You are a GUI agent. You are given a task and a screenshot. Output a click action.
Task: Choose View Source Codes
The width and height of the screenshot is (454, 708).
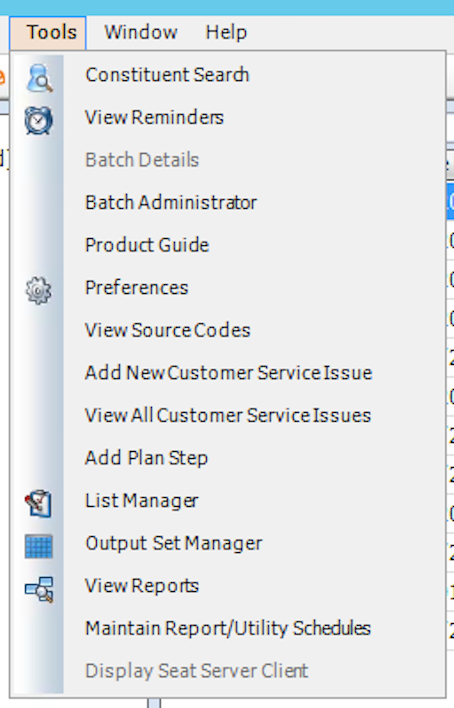pyautogui.click(x=168, y=330)
